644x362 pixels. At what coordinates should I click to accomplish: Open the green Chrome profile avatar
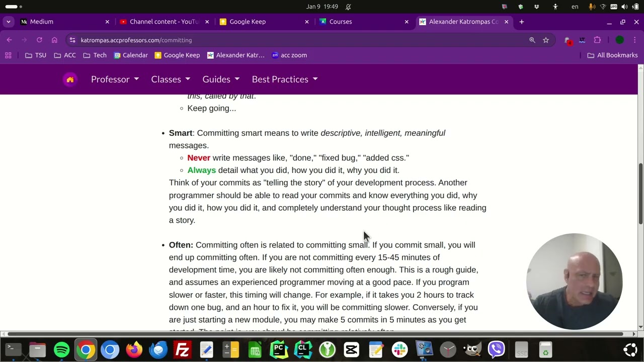(x=620, y=40)
